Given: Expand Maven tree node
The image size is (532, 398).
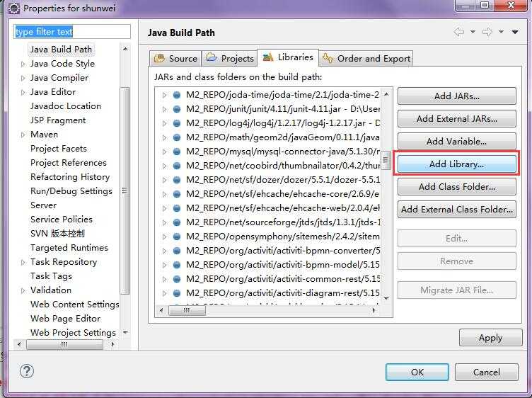Looking at the screenshot, I should [23, 135].
